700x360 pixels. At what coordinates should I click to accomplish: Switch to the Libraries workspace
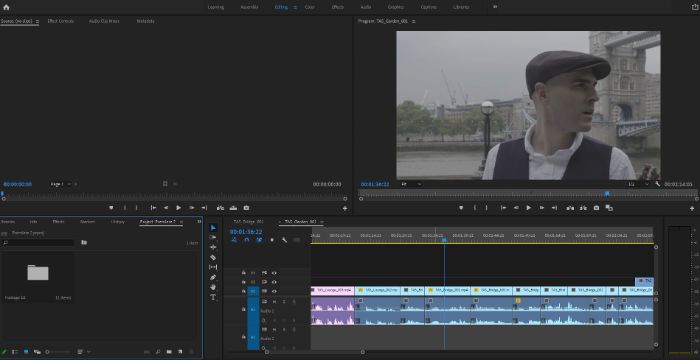[x=461, y=7]
